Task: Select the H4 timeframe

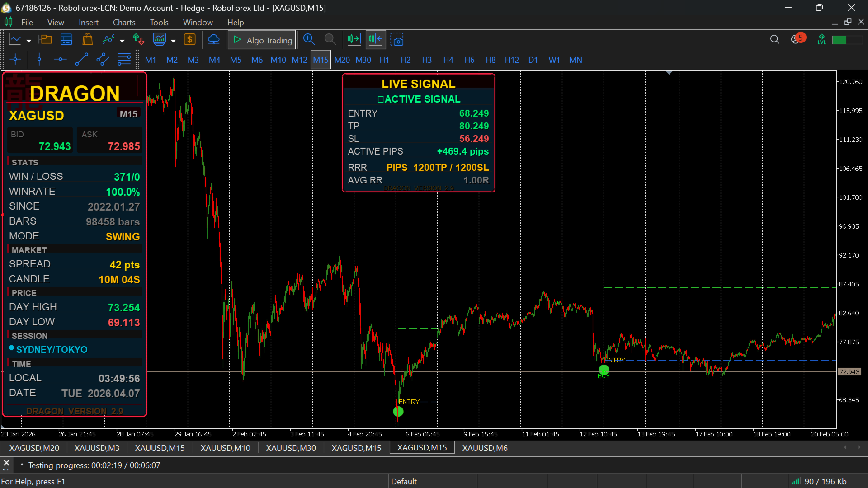Action: [448, 60]
